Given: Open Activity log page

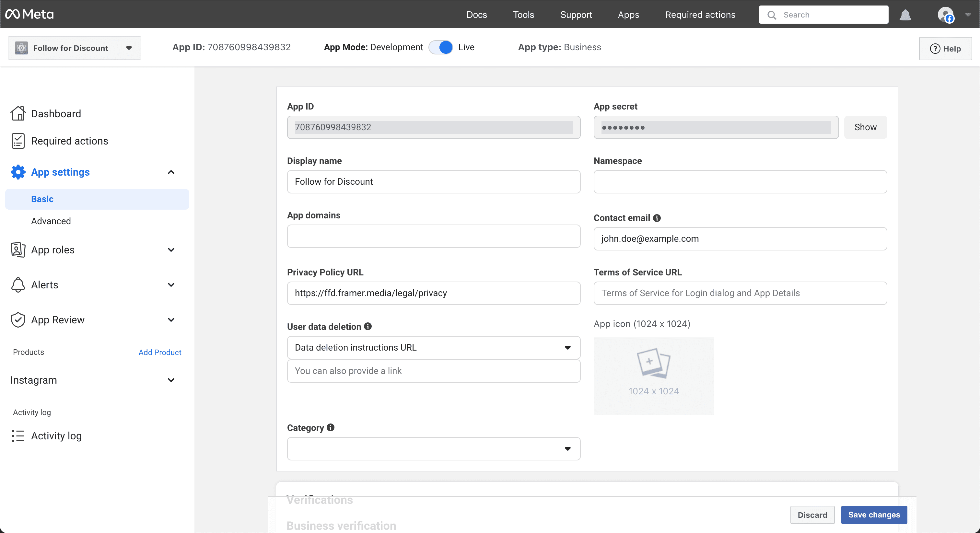Looking at the screenshot, I should 56,435.
